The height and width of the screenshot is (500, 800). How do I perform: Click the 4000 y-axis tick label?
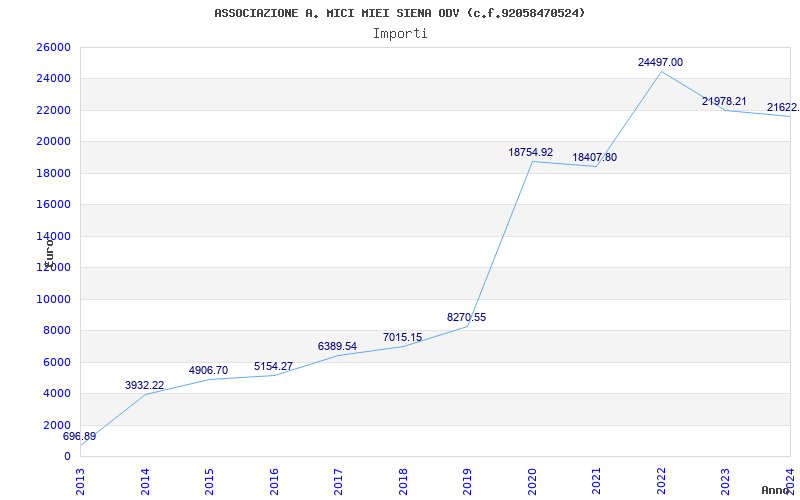click(x=56, y=393)
